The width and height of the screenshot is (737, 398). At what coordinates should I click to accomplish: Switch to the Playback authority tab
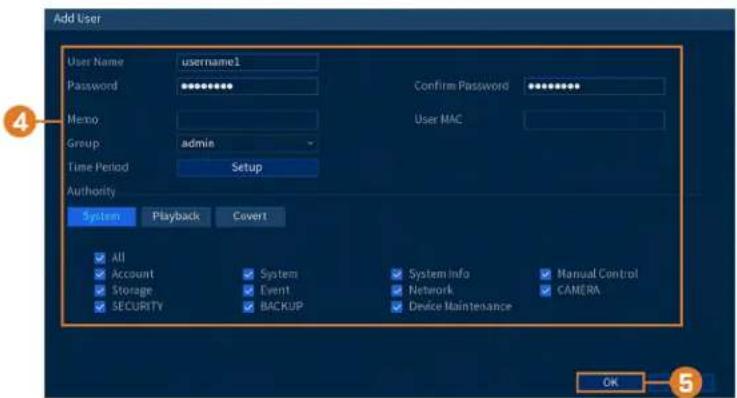click(x=176, y=217)
